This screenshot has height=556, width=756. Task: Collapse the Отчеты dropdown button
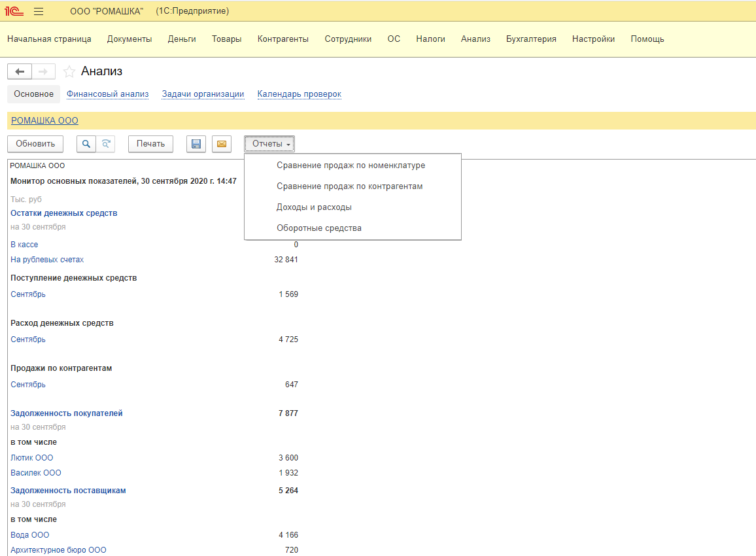coord(269,144)
